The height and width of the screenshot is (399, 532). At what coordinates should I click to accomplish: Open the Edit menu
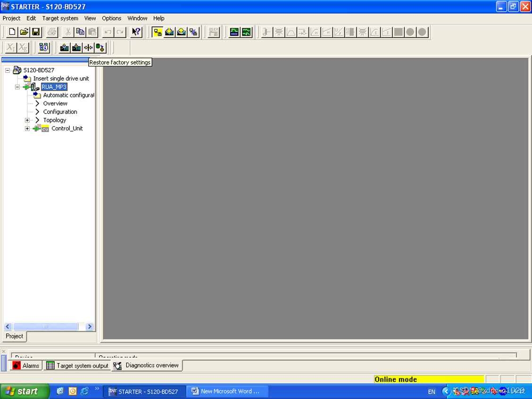pos(31,18)
